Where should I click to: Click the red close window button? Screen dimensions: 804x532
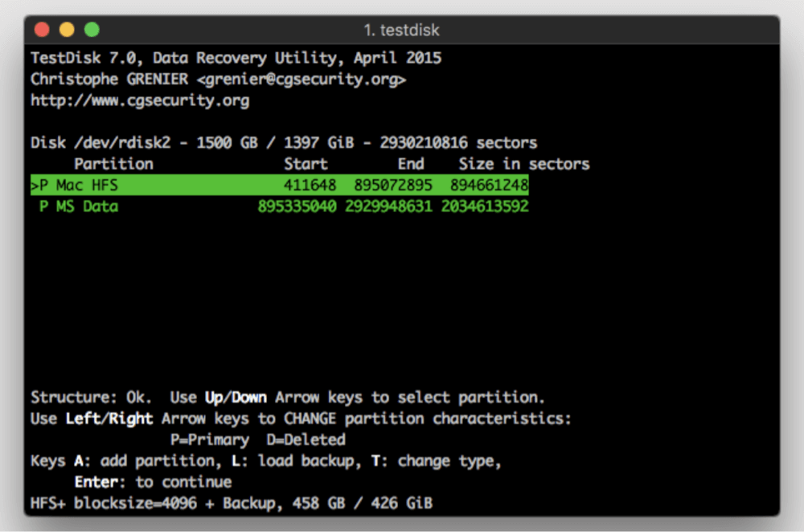42,30
